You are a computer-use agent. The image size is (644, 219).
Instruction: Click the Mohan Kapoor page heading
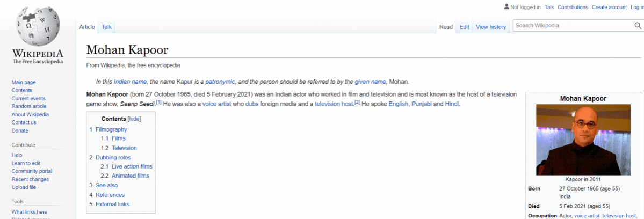pyautogui.click(x=127, y=50)
